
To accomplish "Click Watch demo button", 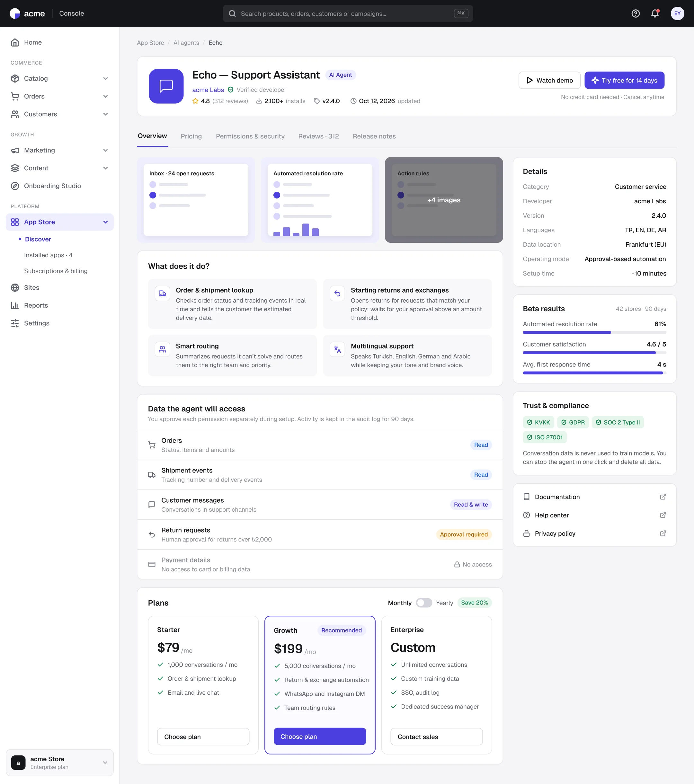I will [x=549, y=80].
